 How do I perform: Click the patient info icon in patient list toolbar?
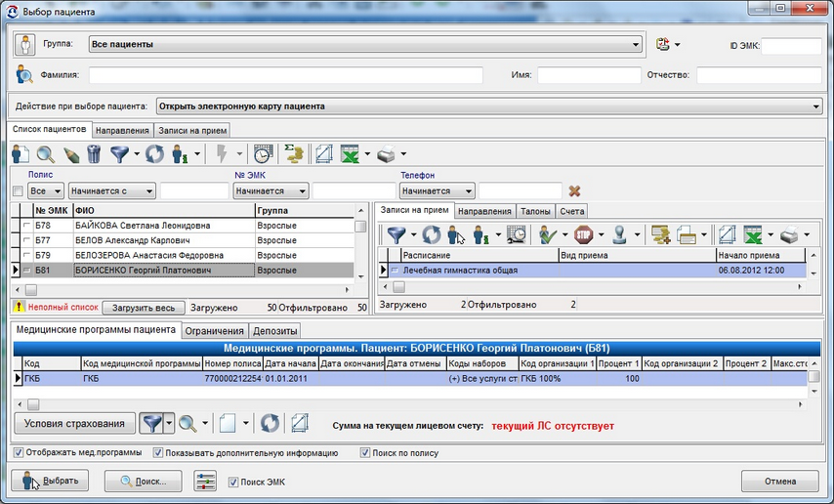pos(180,154)
